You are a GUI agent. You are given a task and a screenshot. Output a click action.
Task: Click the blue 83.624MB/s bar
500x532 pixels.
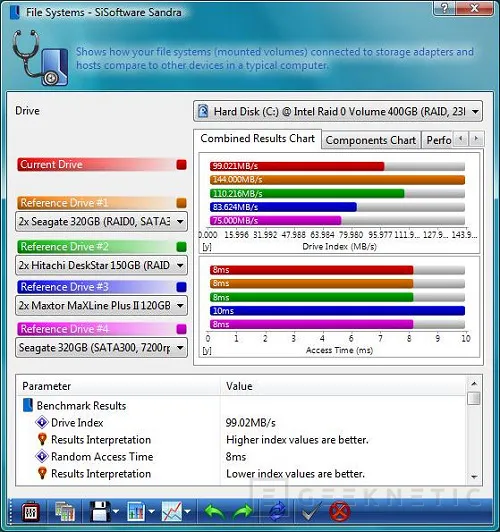click(x=283, y=207)
